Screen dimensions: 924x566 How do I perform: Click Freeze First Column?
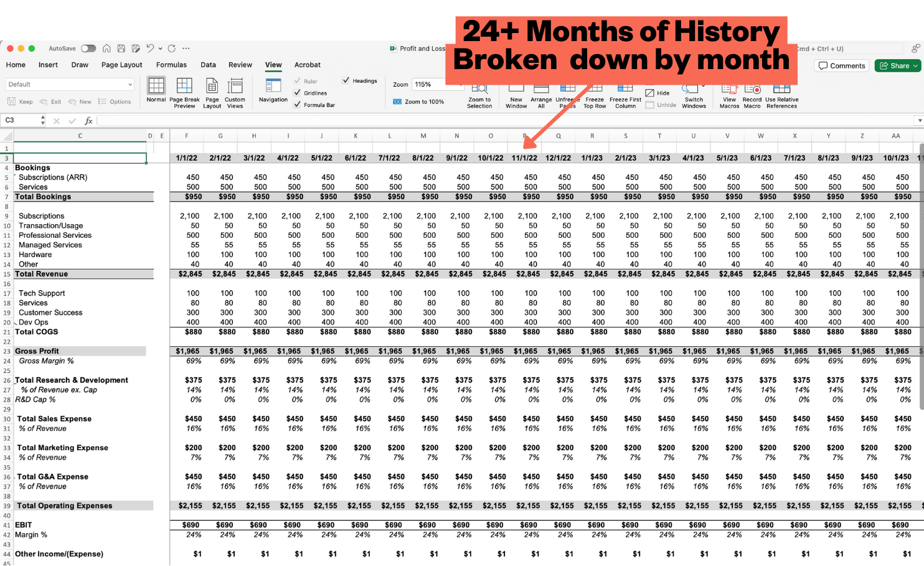point(625,97)
